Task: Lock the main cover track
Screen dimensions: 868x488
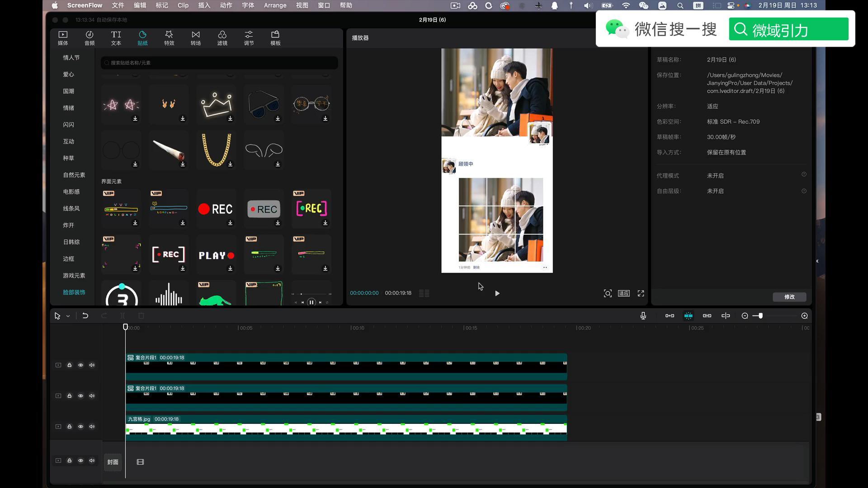Action: click(70, 461)
